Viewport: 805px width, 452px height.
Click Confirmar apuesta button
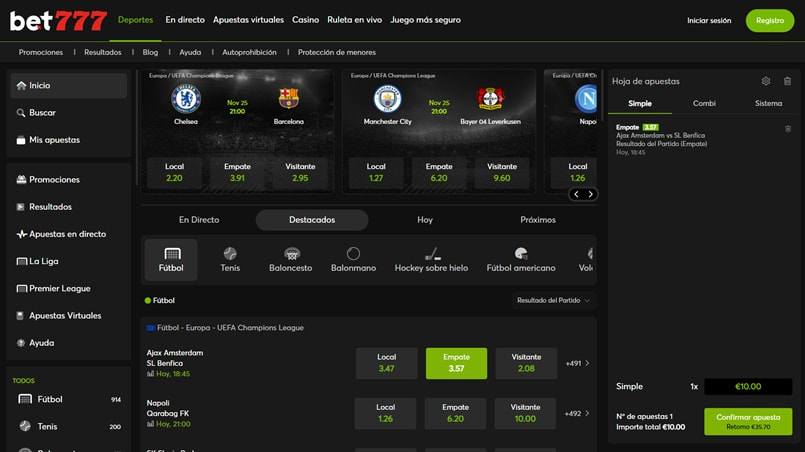[x=748, y=421]
